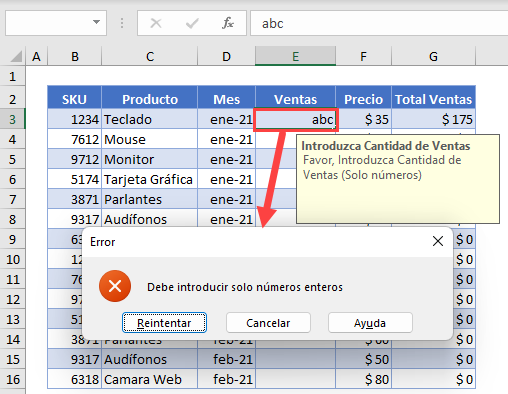Click the Parlantes cell in row 7

[150, 199]
